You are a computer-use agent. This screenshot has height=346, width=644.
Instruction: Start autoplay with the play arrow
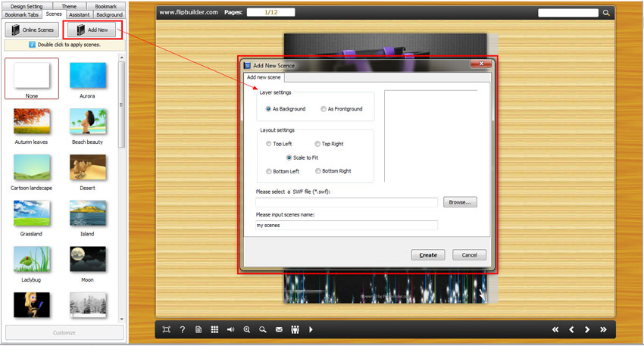click(x=311, y=330)
